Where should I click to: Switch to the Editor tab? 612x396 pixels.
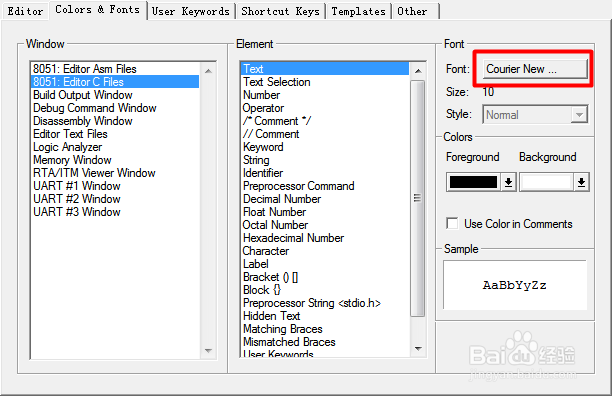[x=25, y=11]
